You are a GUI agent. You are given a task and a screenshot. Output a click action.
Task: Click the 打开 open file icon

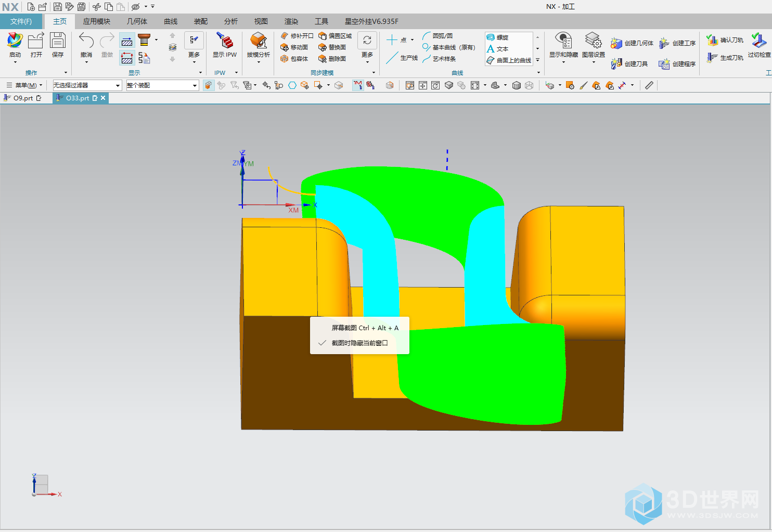(36, 41)
